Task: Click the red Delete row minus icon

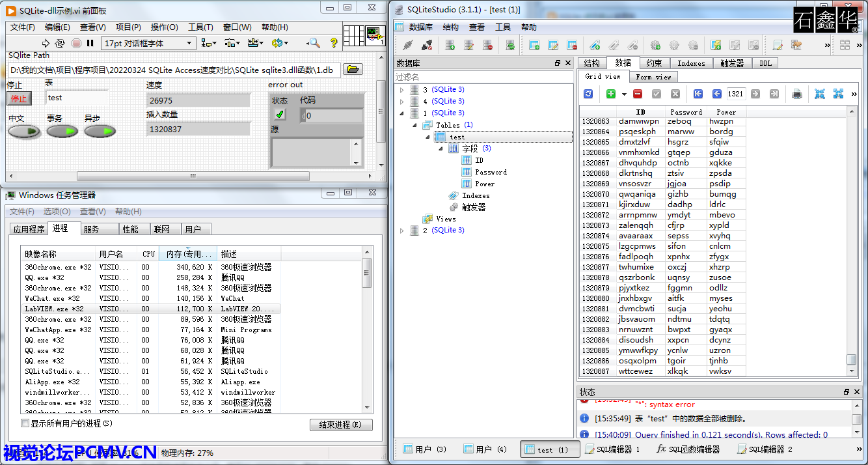Action: 638,94
